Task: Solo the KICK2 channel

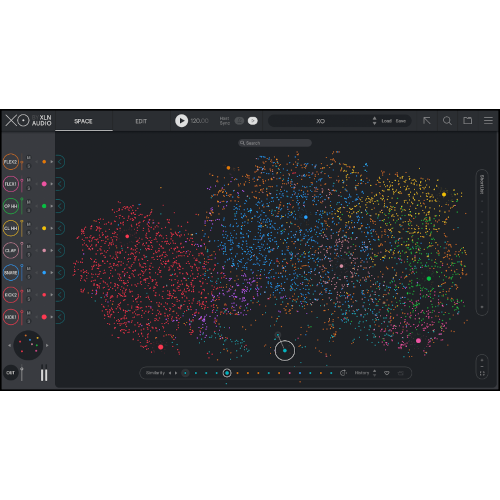Action: coord(29,299)
